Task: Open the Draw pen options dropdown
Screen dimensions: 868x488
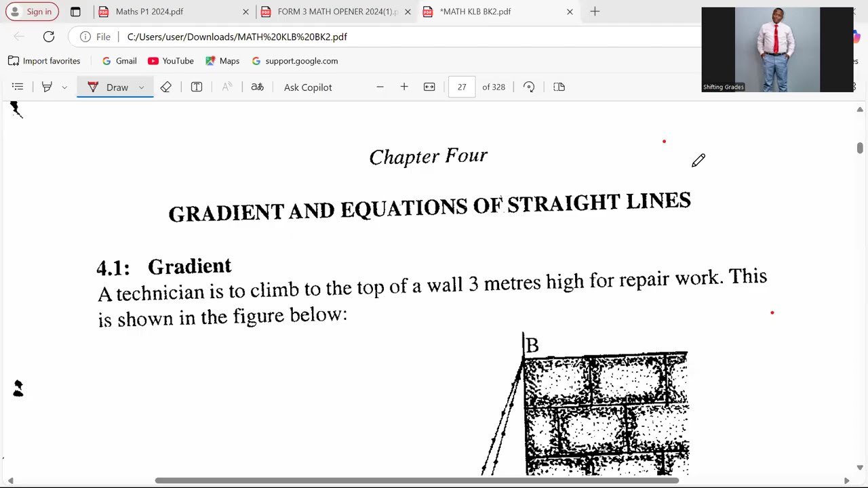Action: coord(142,87)
